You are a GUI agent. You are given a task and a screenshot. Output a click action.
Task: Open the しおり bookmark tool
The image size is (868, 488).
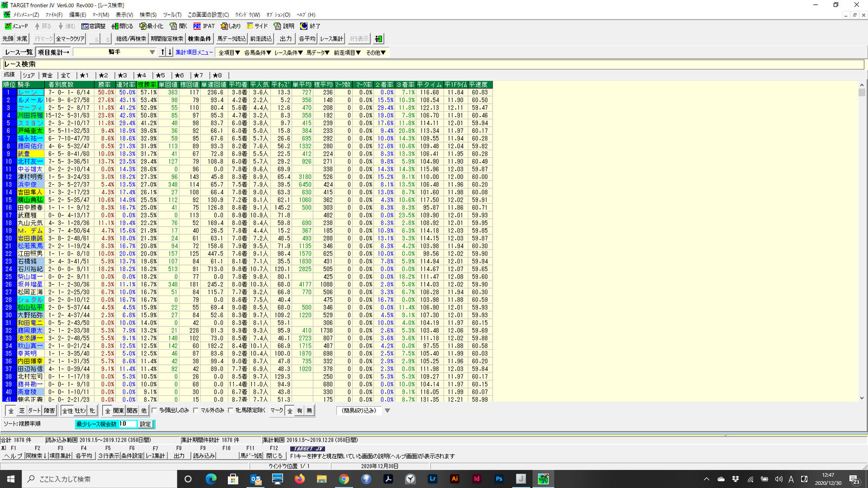tap(231, 26)
